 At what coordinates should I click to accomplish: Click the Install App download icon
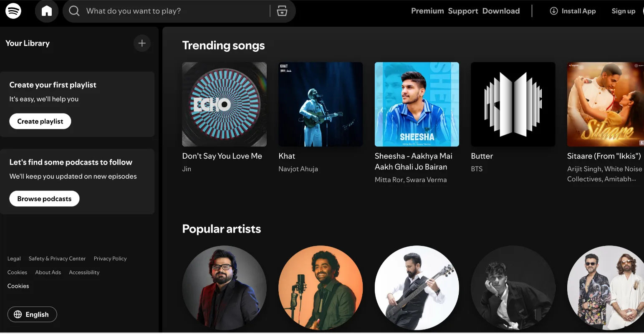point(553,11)
